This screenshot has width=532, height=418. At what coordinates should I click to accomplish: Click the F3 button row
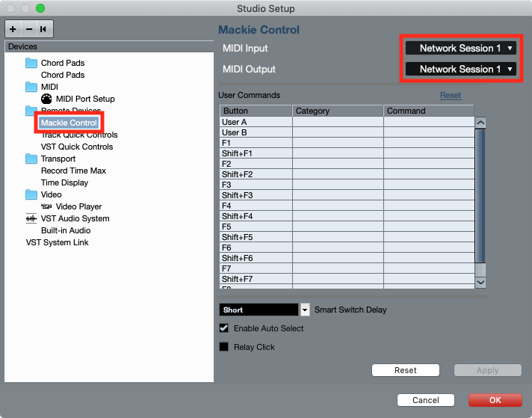347,185
